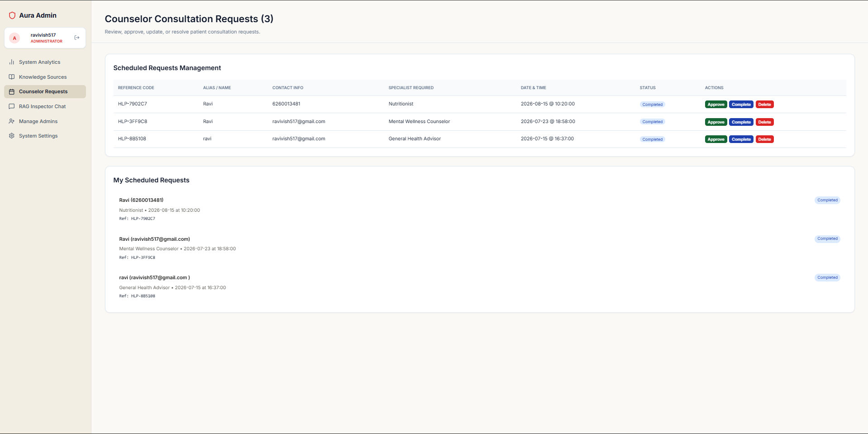Delete the Nutritionist request row

coord(764,105)
